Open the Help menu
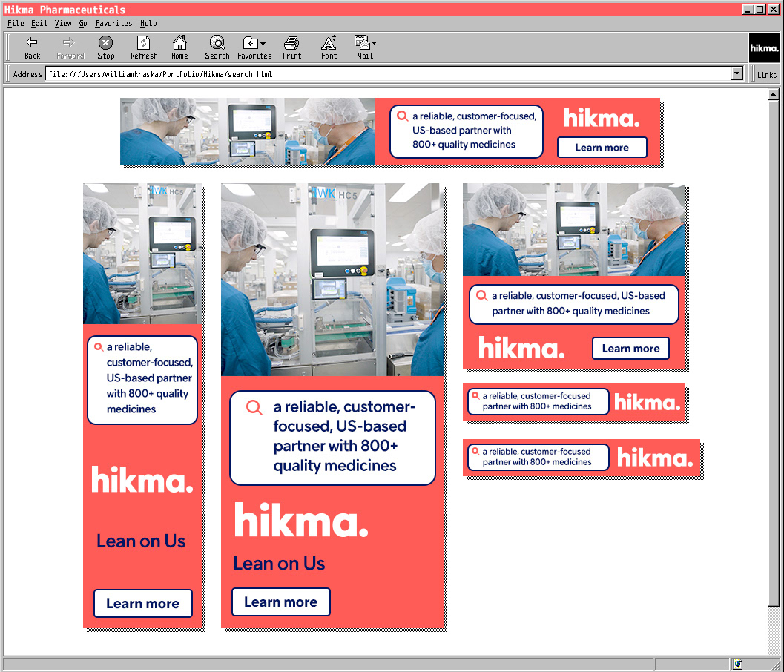Viewport: 784px width, 672px height. tap(148, 24)
